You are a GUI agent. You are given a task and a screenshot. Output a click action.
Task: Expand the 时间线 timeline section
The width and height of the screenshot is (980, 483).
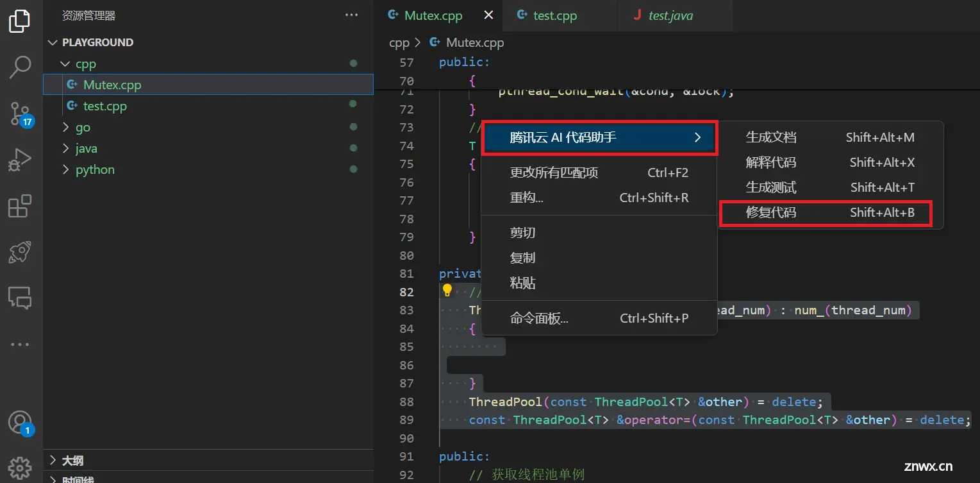pyautogui.click(x=53, y=479)
